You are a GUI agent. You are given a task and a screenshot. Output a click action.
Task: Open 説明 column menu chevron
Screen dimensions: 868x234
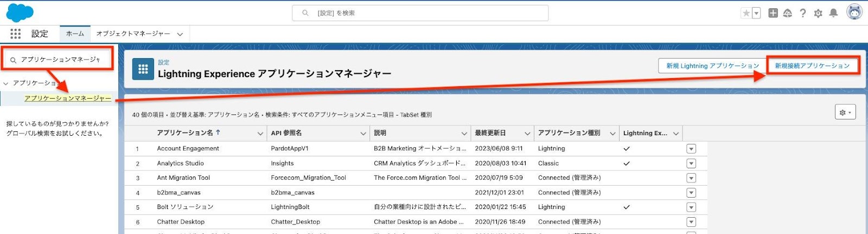[464, 134]
